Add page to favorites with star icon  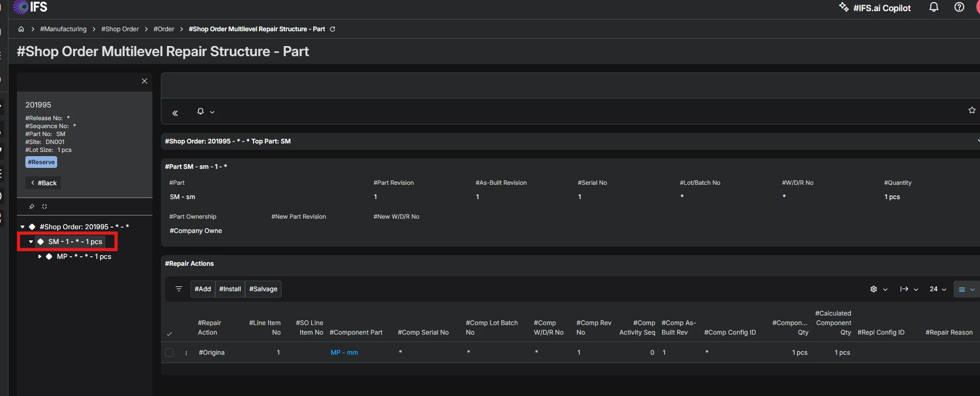tap(972, 110)
